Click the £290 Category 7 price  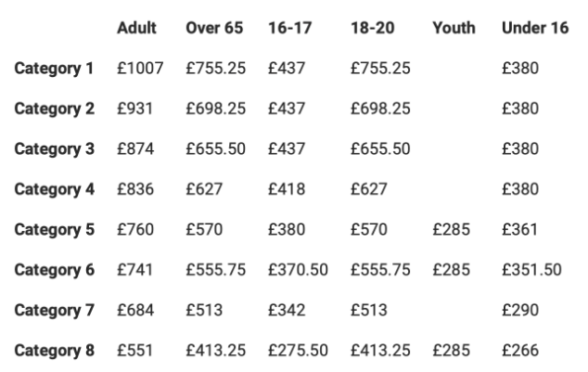(518, 310)
